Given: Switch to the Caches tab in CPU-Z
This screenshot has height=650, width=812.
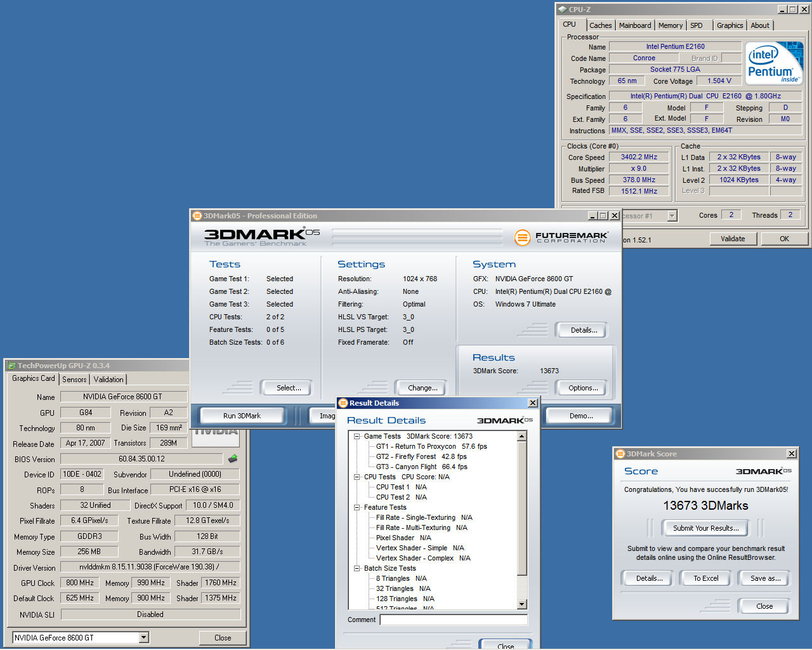Looking at the screenshot, I should pyautogui.click(x=600, y=25).
